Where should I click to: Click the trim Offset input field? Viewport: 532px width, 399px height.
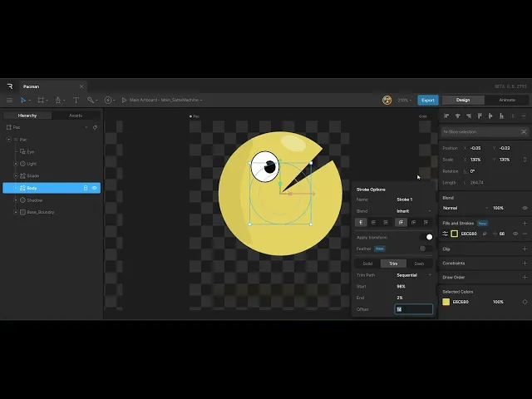coord(414,309)
